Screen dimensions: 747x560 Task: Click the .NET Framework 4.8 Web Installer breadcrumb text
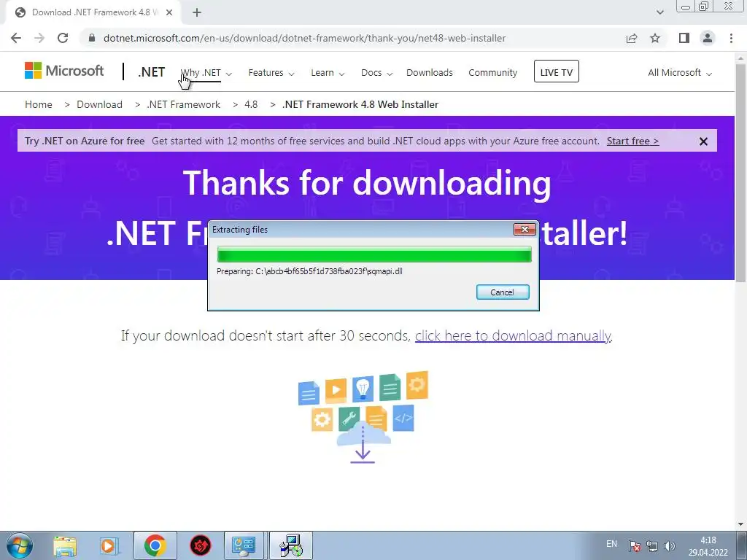(x=360, y=104)
